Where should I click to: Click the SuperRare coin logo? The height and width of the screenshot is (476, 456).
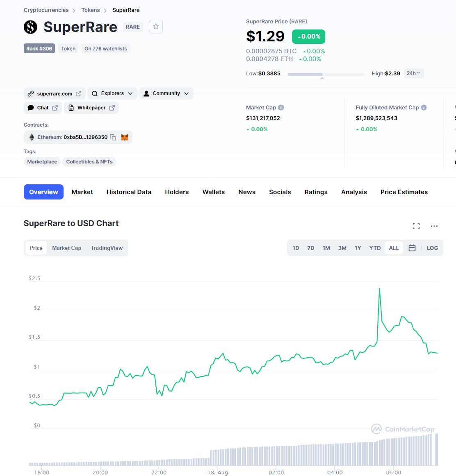pyautogui.click(x=30, y=27)
